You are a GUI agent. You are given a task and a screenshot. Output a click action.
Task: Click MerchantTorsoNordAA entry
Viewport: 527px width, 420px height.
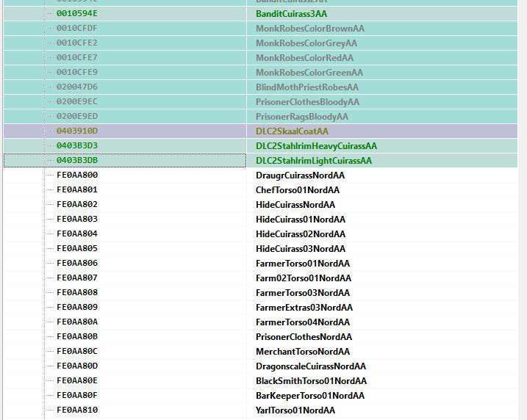point(303,351)
